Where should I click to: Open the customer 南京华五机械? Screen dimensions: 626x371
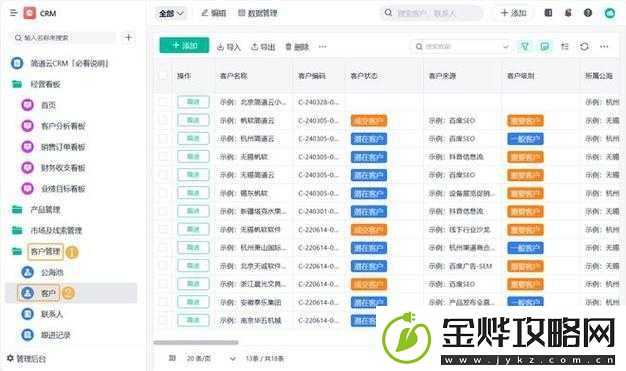pos(250,320)
